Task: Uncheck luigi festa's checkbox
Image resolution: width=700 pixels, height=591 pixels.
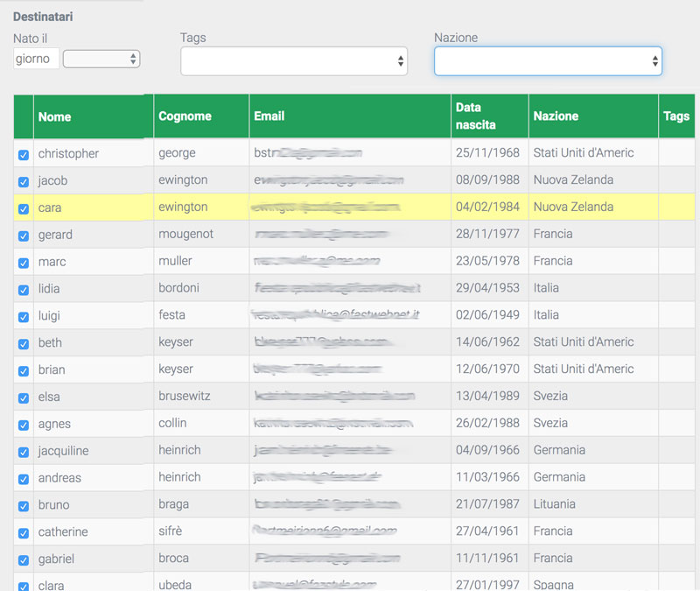Action: coord(24,317)
